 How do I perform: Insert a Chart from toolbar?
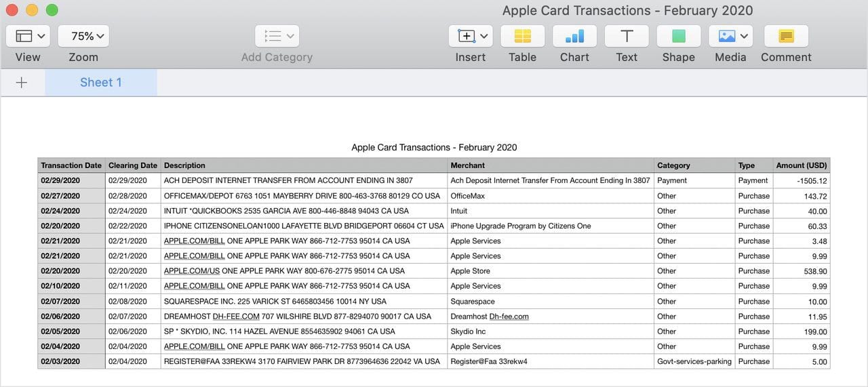coord(574,36)
